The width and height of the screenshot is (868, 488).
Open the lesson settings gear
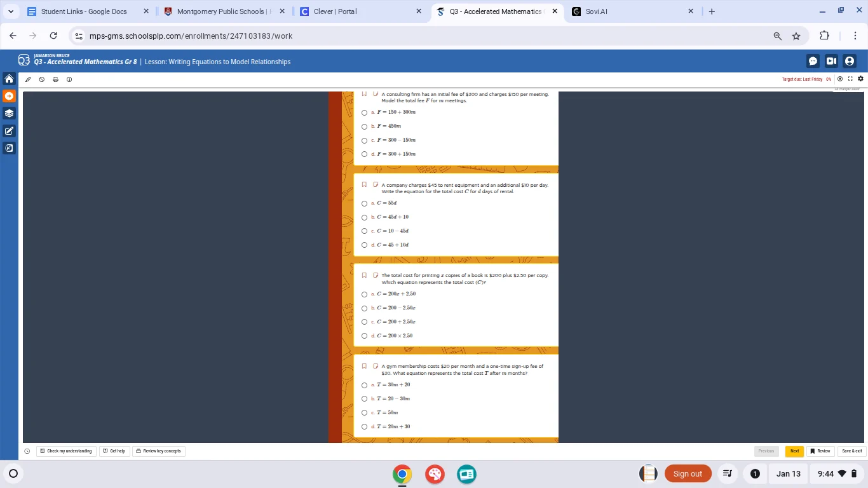click(860, 79)
